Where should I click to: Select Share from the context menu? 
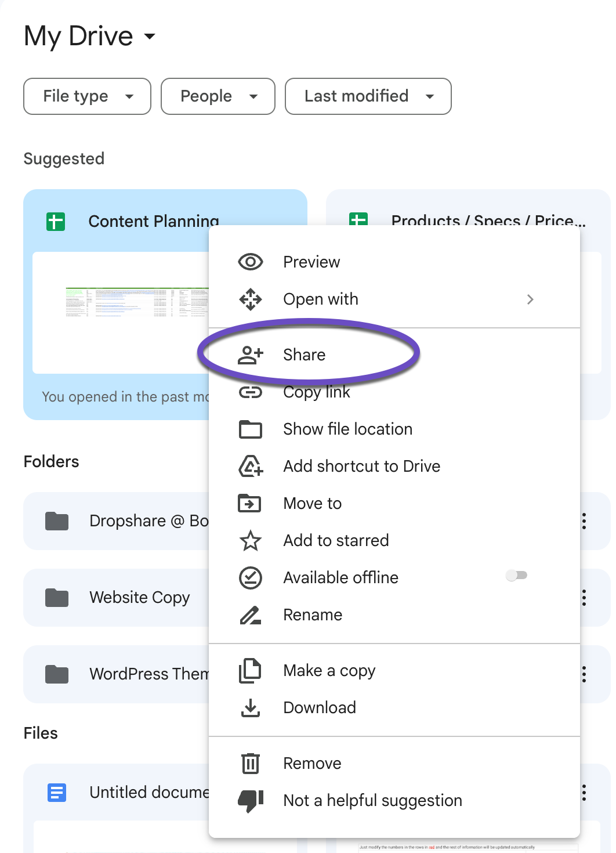point(304,355)
